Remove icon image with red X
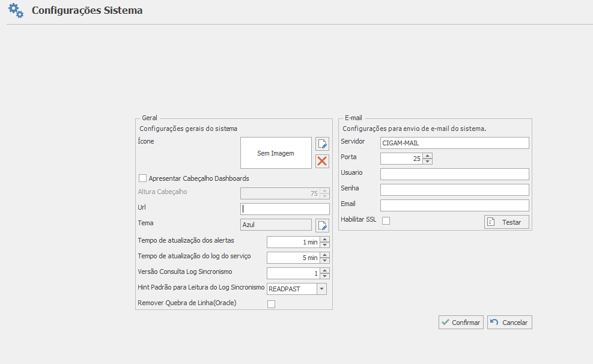The height and width of the screenshot is (364, 593). point(323,161)
